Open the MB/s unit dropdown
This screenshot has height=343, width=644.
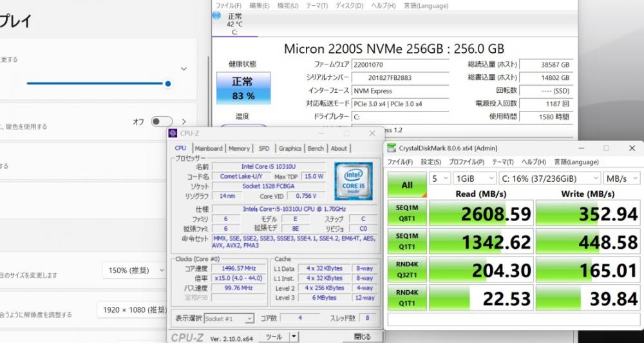point(621,179)
